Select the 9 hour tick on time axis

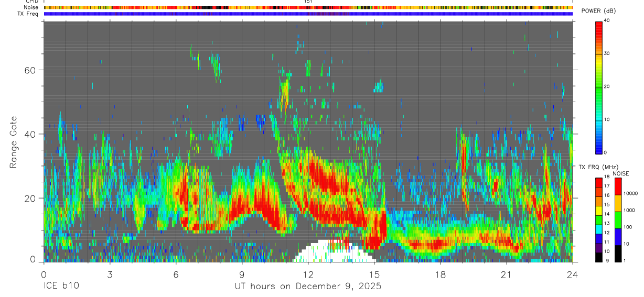tap(242, 274)
